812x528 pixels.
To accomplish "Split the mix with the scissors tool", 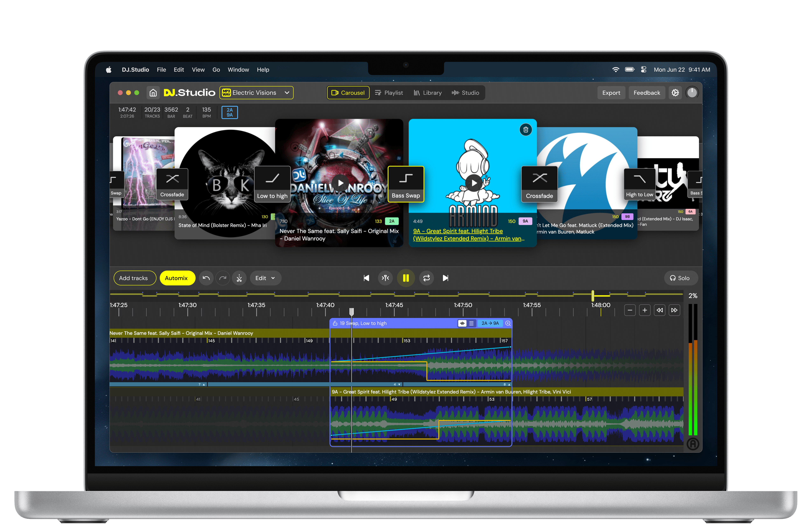I will pos(239,278).
